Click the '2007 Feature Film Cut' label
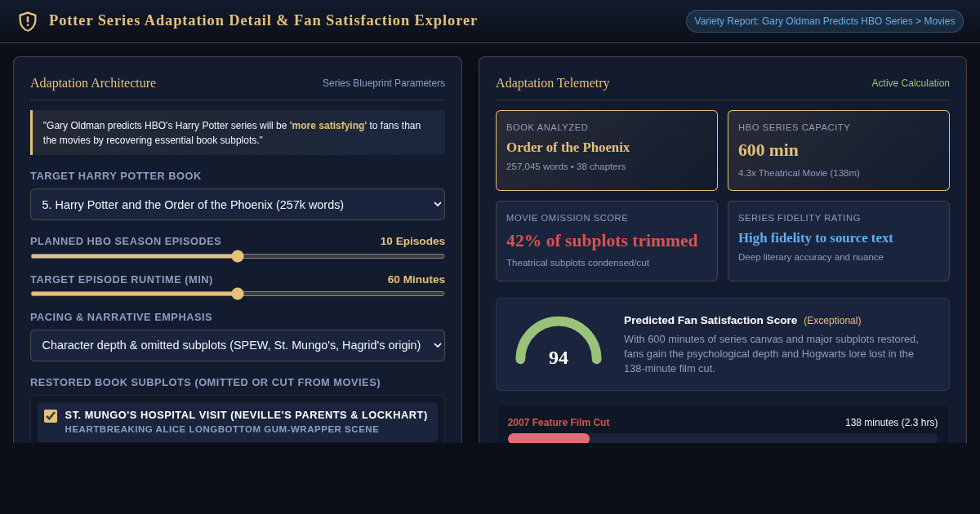 coord(559,423)
